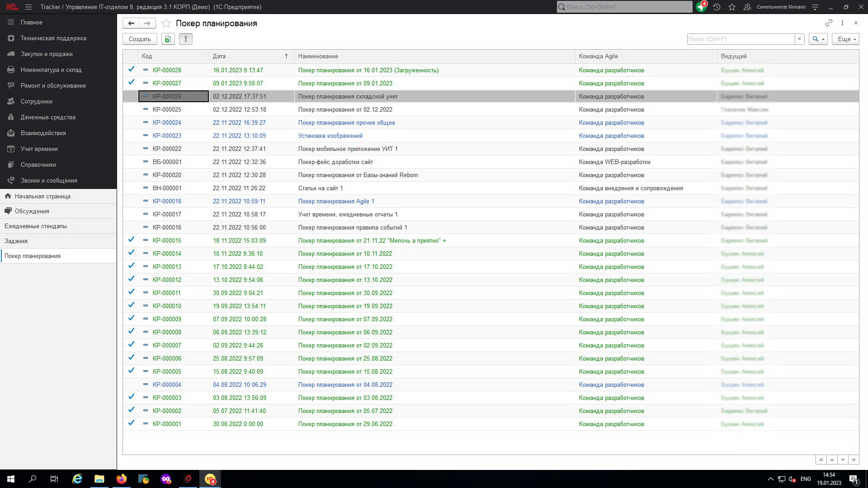The height and width of the screenshot is (488, 868).
Task: Open favorites star in the title bar
Action: pos(732,7)
